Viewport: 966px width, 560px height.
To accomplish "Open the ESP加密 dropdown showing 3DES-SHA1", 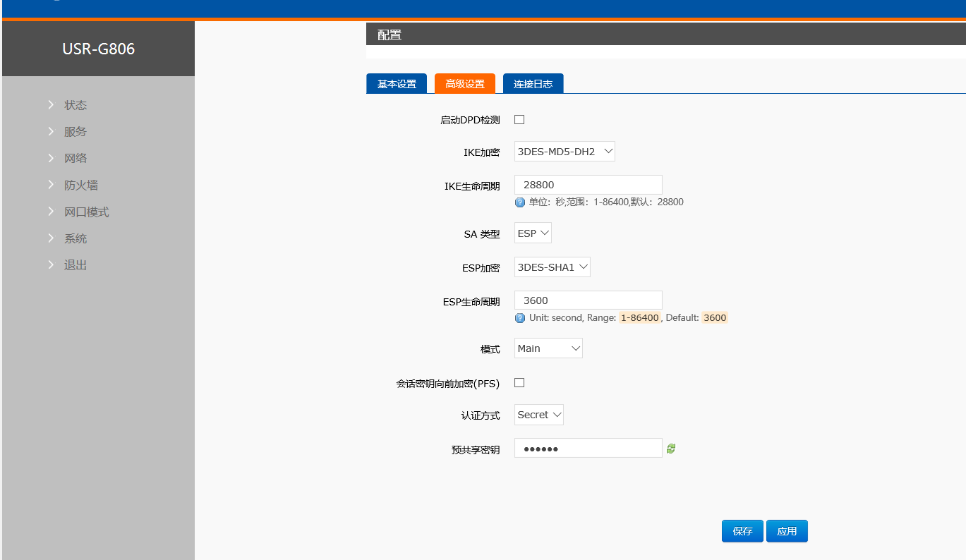I will [552, 267].
